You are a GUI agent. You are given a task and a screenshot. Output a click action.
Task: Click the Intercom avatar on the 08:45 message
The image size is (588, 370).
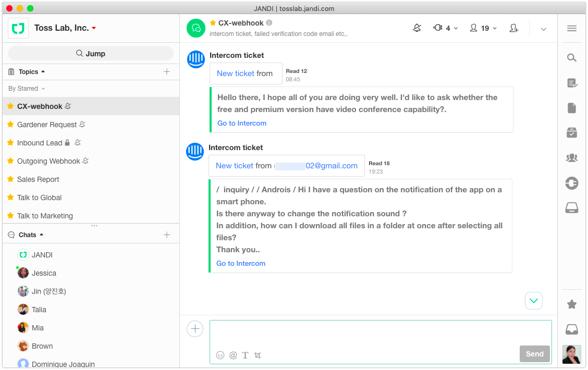[x=196, y=59]
